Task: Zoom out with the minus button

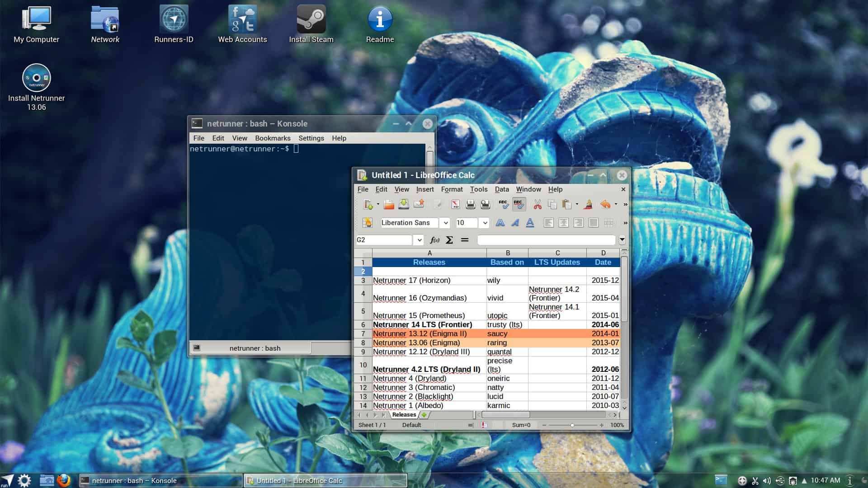Action: pos(544,425)
